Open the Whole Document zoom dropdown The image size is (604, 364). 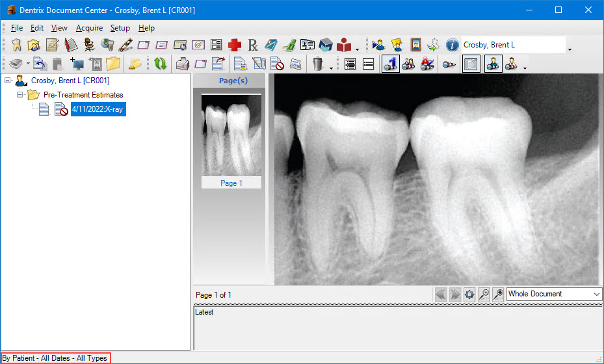[555, 294]
